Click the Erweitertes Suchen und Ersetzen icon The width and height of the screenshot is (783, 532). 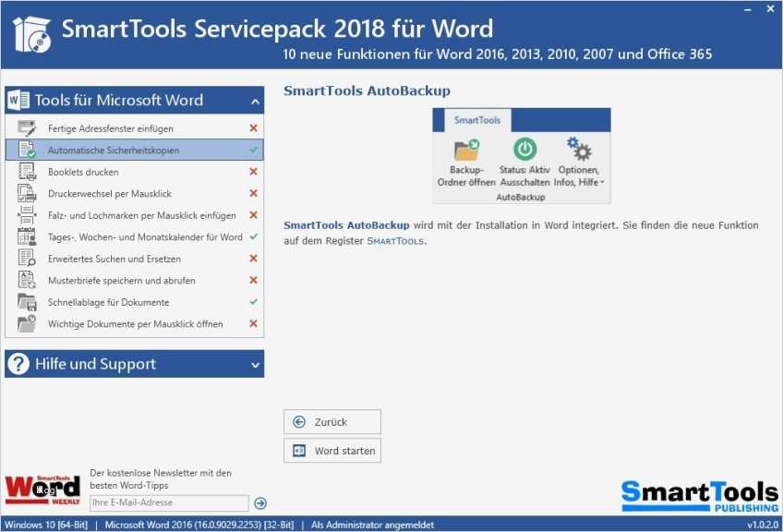[27, 259]
